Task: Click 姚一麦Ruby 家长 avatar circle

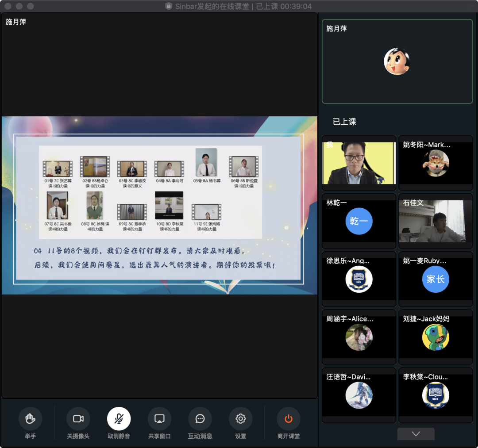Action: 436,279
